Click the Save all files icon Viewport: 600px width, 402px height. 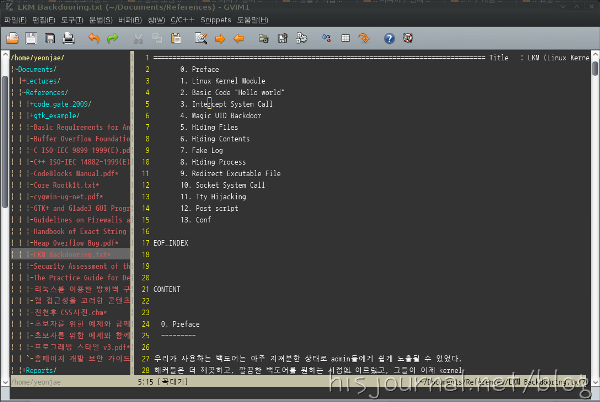[x=50, y=38]
